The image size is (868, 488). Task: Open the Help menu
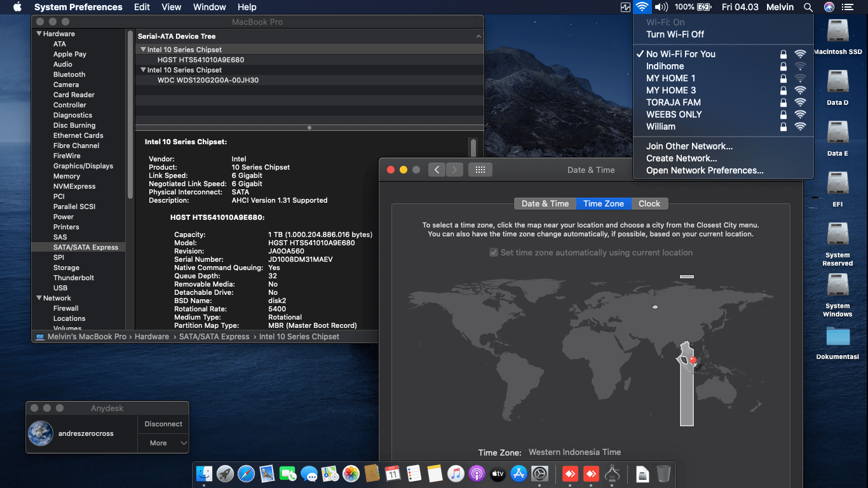tap(247, 7)
